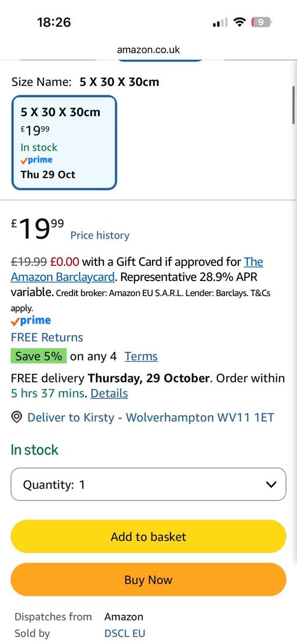Viewport: 297px width, 644px height.
Task: Tap the Wi-Fi status icon
Action: click(239, 22)
